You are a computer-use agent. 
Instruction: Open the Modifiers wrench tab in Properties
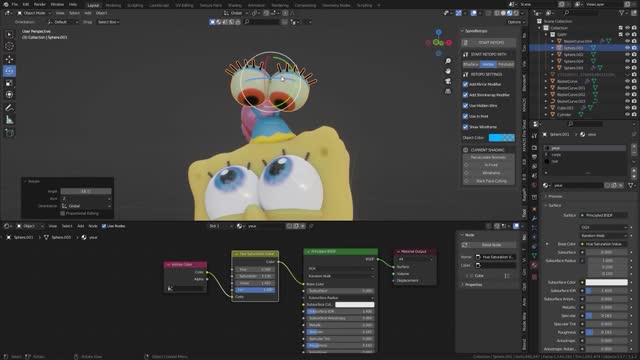coord(534,219)
